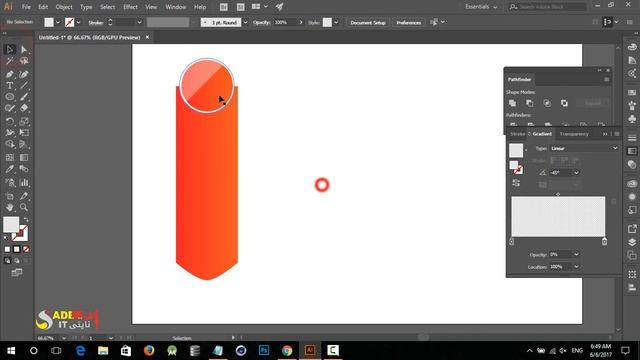Choose the Magic Wand tool
Image resolution: width=640 pixels, height=360 pixels.
click(10, 61)
